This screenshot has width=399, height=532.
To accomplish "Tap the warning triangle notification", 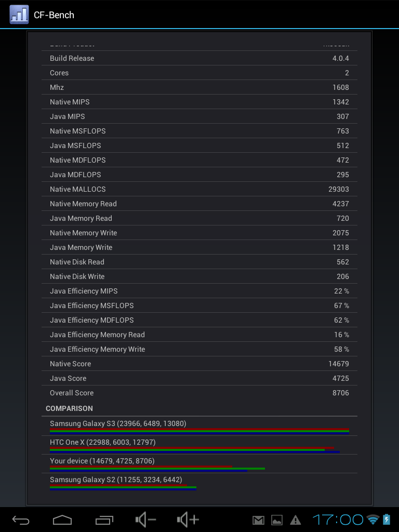I will click(x=296, y=520).
